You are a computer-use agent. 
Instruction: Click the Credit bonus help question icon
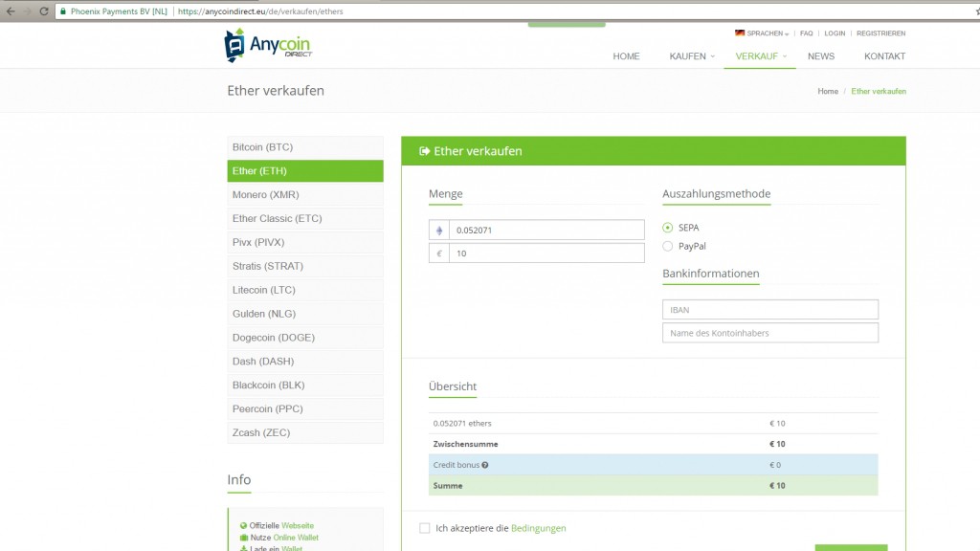[485, 465]
